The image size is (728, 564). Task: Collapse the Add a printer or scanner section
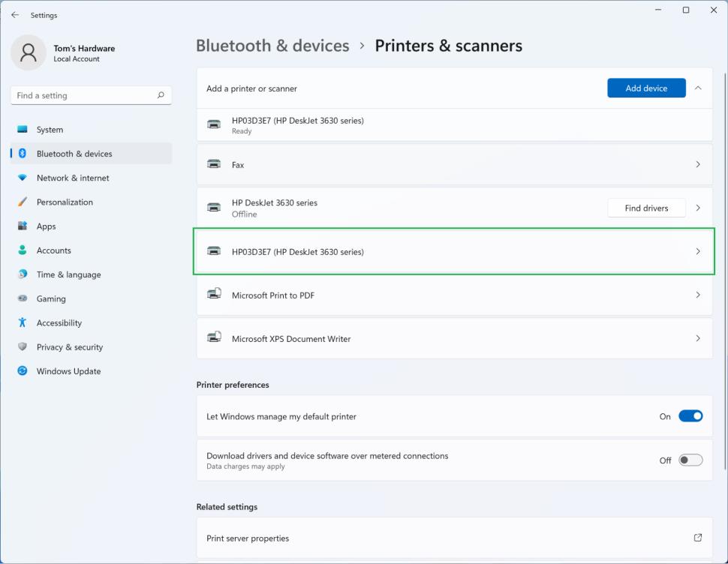tap(698, 88)
